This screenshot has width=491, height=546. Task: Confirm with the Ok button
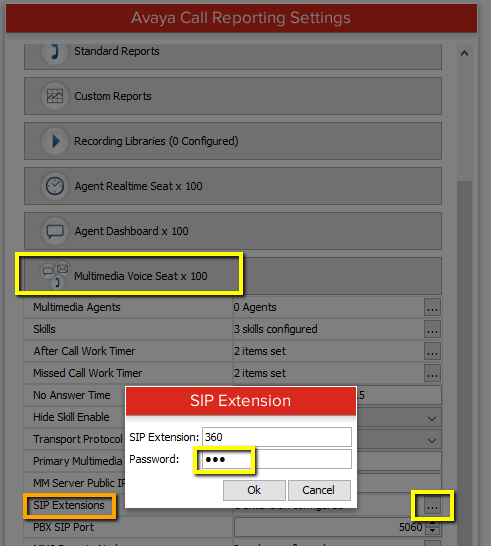(254, 490)
